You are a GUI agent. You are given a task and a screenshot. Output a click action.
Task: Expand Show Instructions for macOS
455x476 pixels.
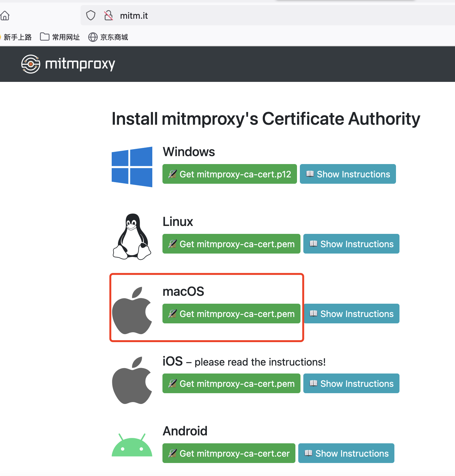[x=351, y=314]
